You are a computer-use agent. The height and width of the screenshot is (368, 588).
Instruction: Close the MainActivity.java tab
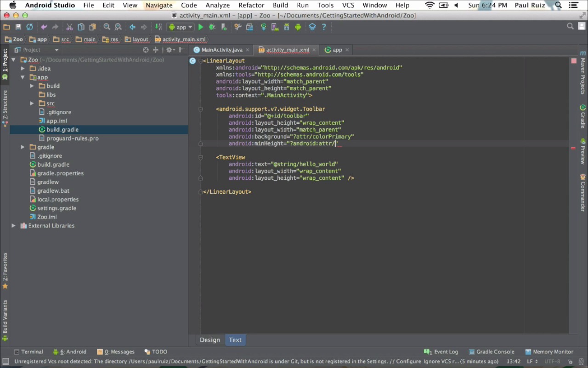click(x=248, y=50)
